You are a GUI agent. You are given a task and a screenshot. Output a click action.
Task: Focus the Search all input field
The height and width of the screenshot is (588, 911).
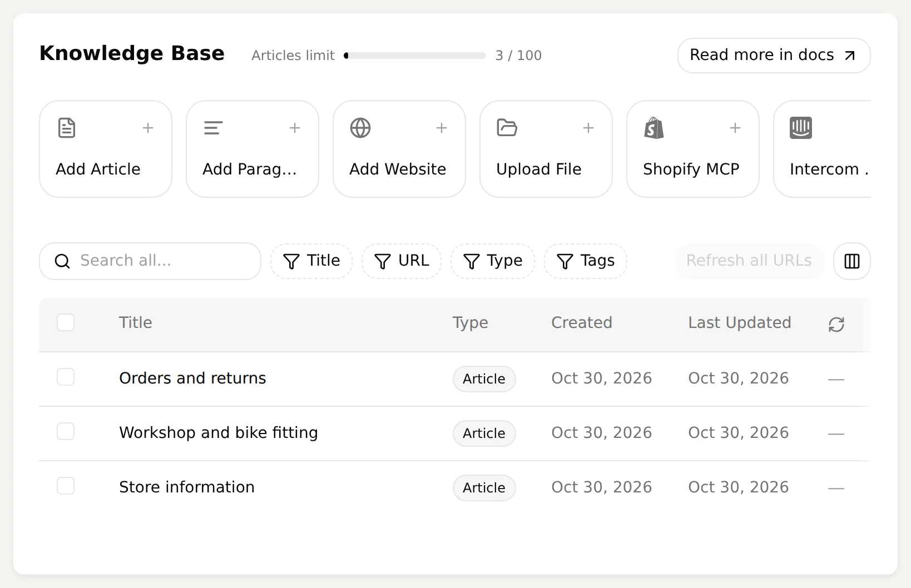tap(150, 261)
